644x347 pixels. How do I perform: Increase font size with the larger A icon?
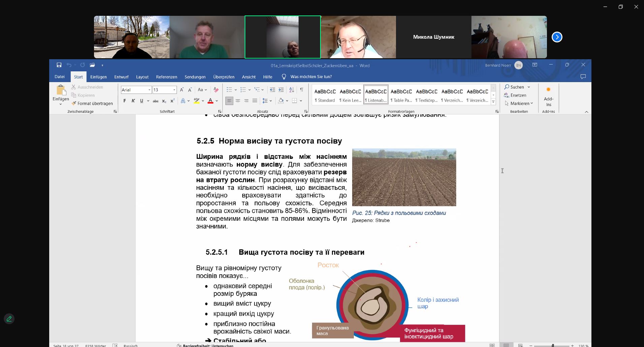(182, 90)
